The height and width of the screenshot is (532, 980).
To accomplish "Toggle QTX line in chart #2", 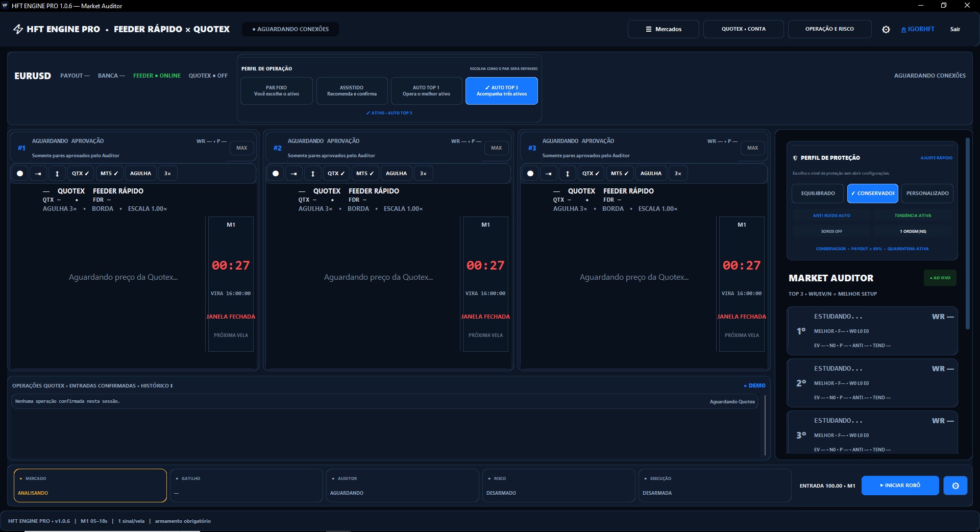I will [x=336, y=174].
